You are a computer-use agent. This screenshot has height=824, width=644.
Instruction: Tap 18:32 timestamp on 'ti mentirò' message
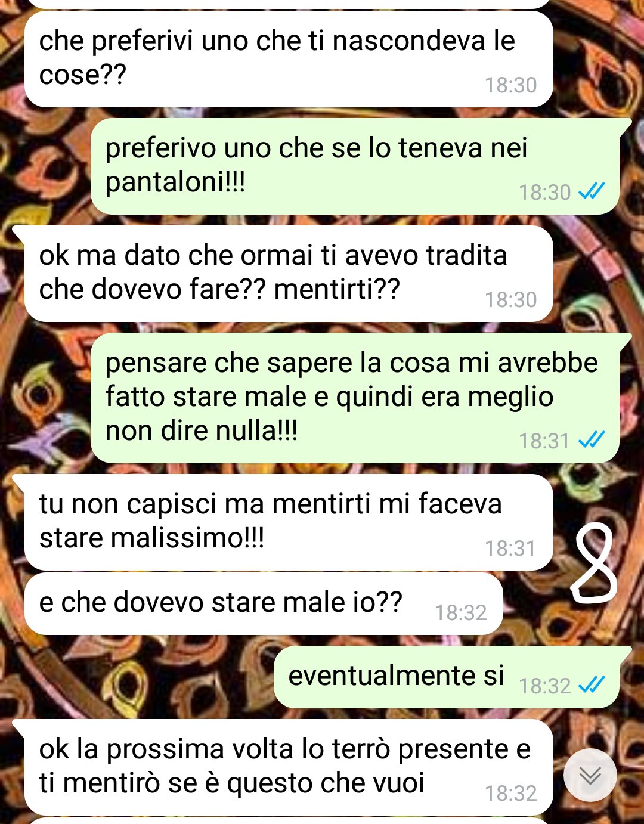[x=510, y=794]
